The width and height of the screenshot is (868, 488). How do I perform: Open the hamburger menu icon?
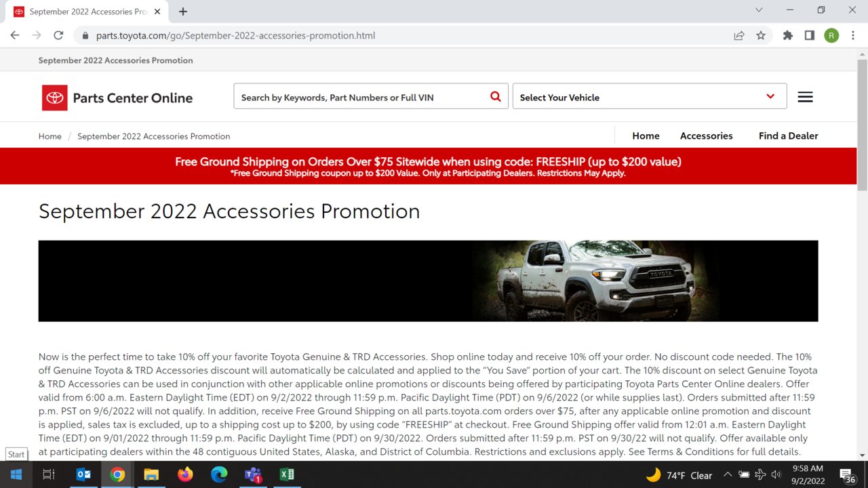(805, 97)
